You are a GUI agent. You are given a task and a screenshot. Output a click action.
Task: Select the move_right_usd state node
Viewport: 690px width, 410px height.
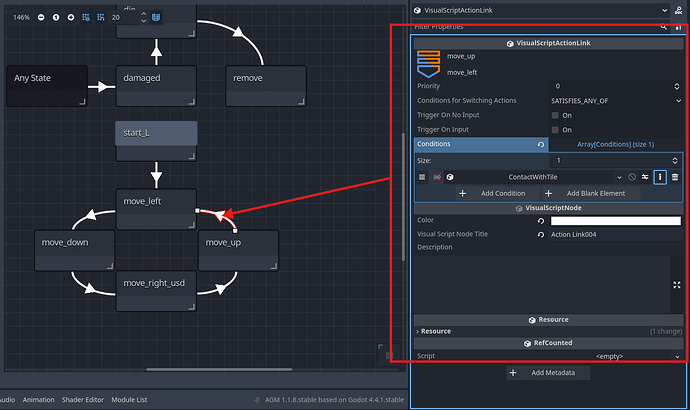coord(155,284)
